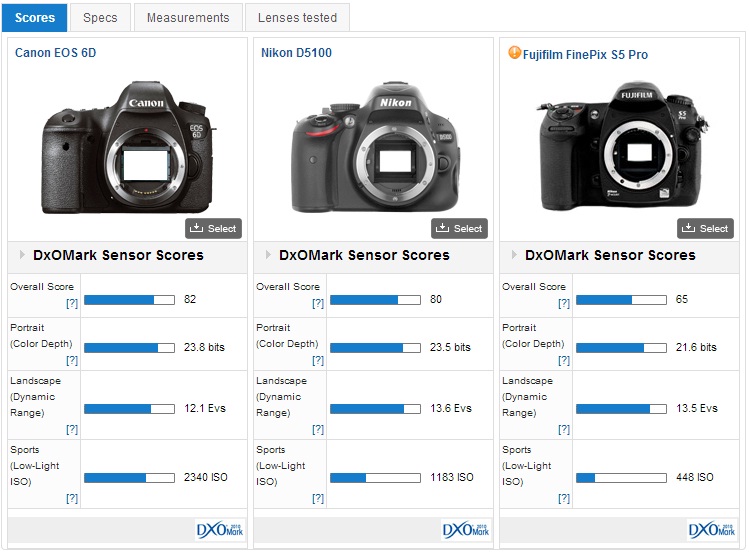Open the Fujifilm FinePix S5 Pro link
Image resolution: width=749 pixels, height=556 pixels.
[585, 54]
